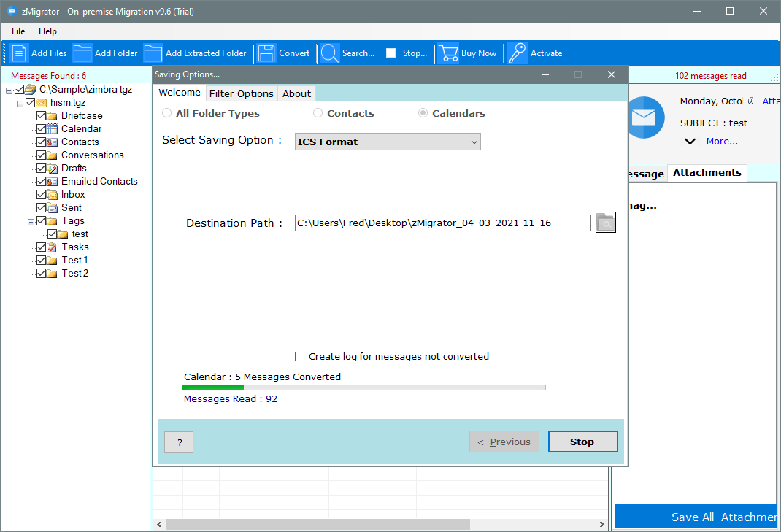
Task: Click the blue envelope message icon
Action: [x=644, y=117]
